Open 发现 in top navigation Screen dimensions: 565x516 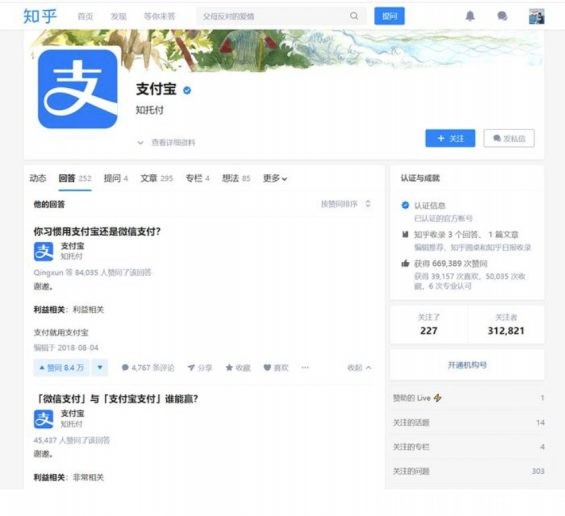coord(118,16)
